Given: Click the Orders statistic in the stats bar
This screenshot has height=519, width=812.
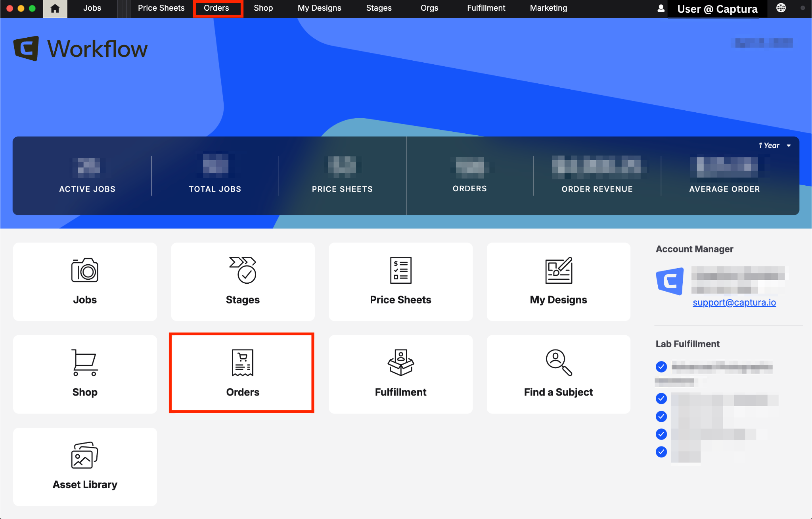Looking at the screenshot, I should [470, 175].
